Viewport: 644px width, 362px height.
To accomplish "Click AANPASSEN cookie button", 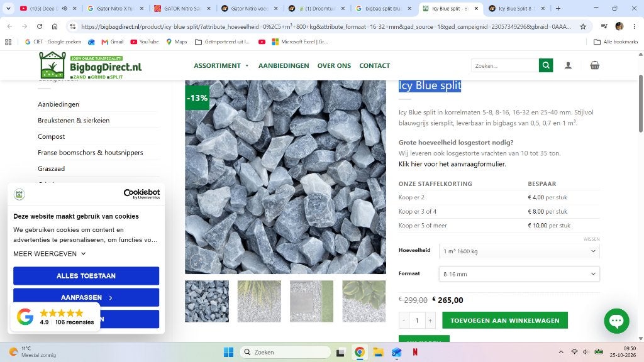I will (86, 297).
